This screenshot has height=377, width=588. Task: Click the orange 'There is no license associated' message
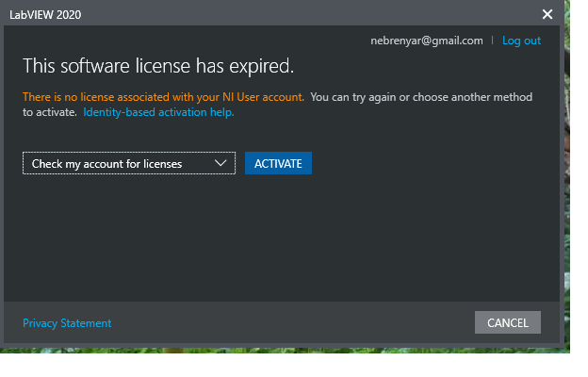tap(164, 97)
